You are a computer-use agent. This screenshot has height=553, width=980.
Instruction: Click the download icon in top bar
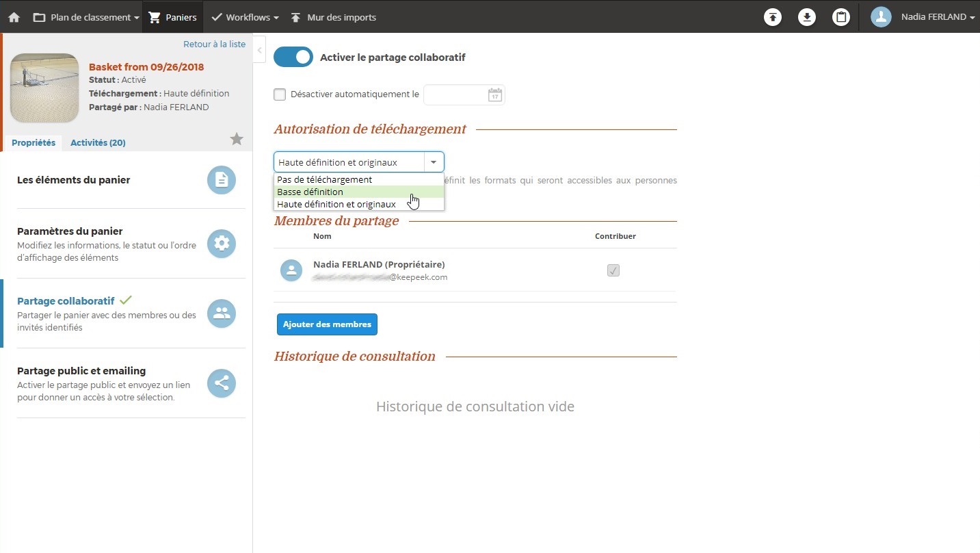(807, 17)
